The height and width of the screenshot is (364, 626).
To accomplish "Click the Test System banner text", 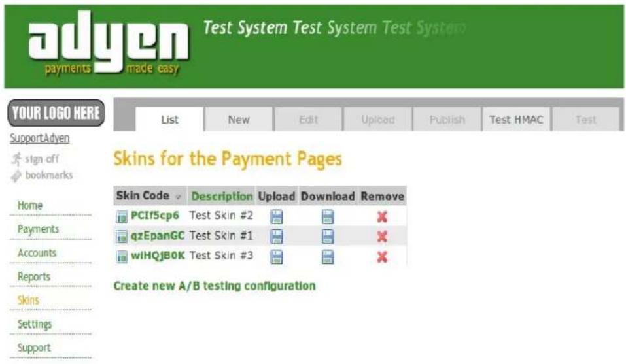I will pyautogui.click(x=334, y=28).
